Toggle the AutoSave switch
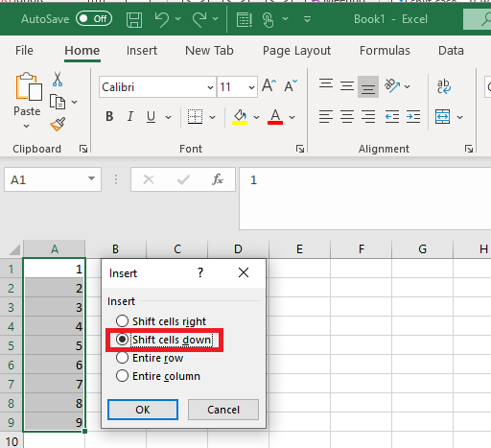Viewport: 491px width, 448px height. coord(94,19)
